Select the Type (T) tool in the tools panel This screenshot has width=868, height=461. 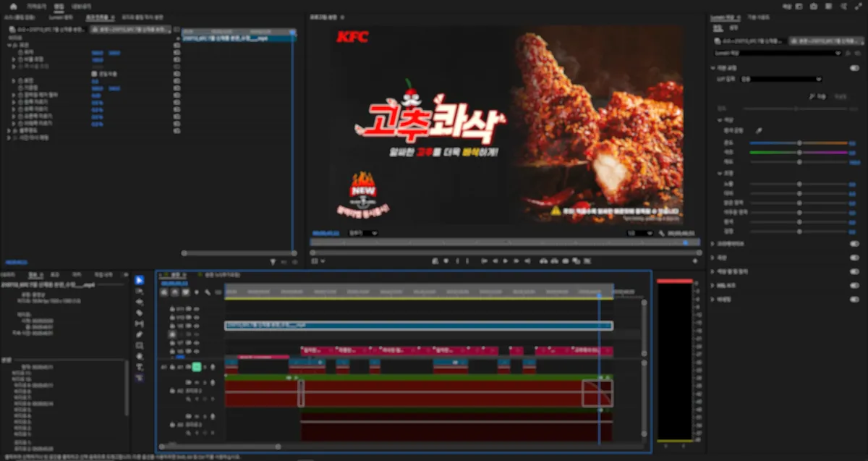[140, 367]
